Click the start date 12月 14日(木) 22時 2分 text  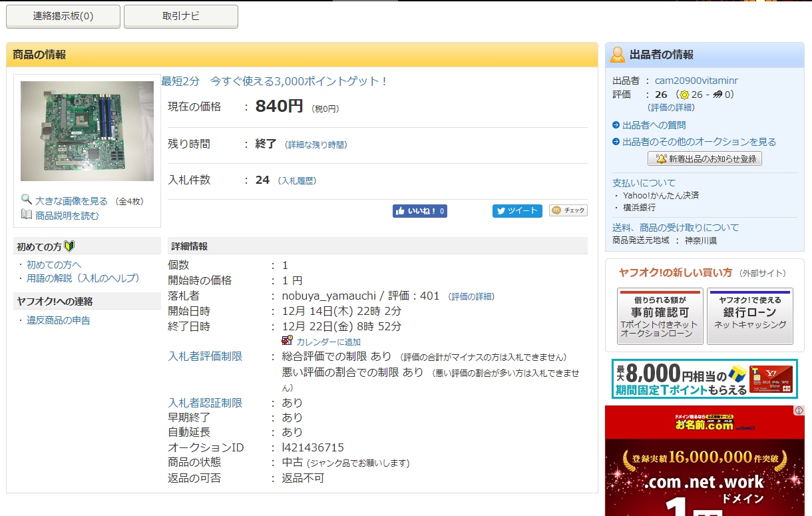pos(342,311)
